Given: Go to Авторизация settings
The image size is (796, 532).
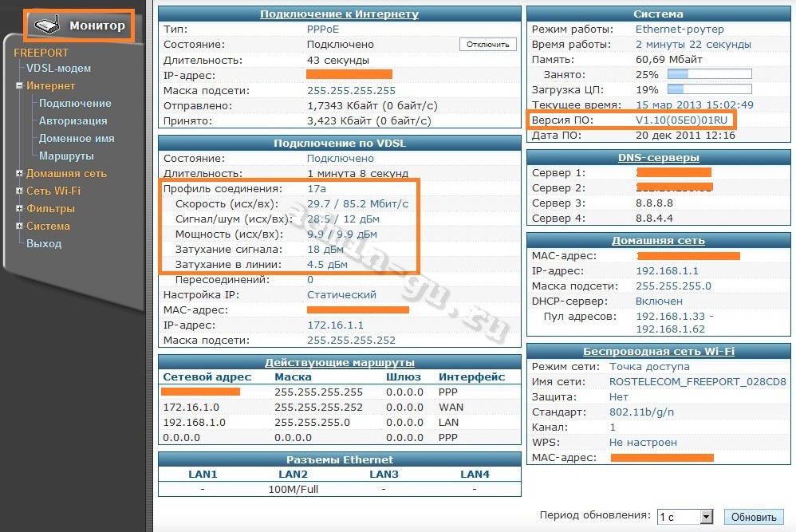Looking at the screenshot, I should coord(73,121).
